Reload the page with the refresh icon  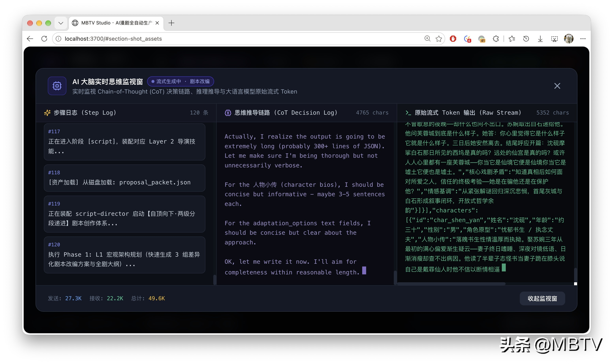coord(44,38)
